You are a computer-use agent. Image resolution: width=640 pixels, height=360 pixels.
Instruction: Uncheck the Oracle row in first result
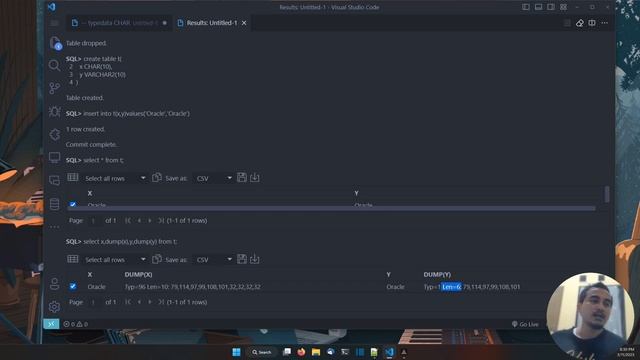73,204
